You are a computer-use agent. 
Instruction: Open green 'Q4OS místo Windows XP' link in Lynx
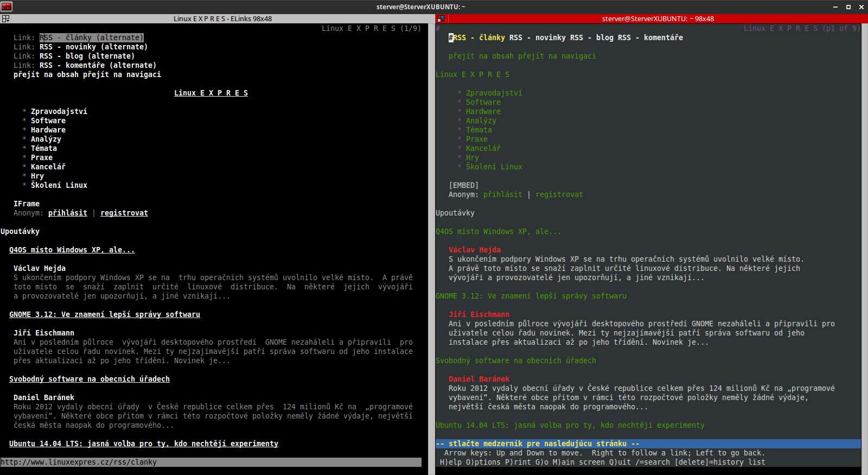click(x=499, y=231)
